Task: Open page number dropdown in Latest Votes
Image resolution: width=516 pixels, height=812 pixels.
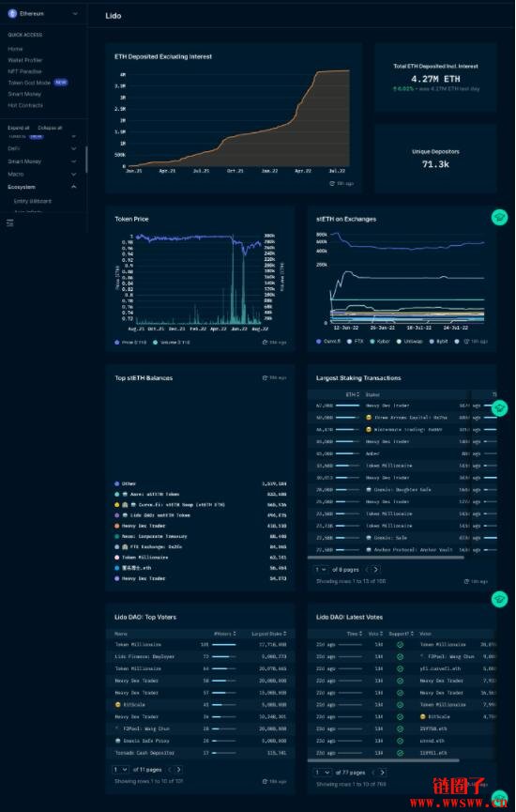Action: 324,773
